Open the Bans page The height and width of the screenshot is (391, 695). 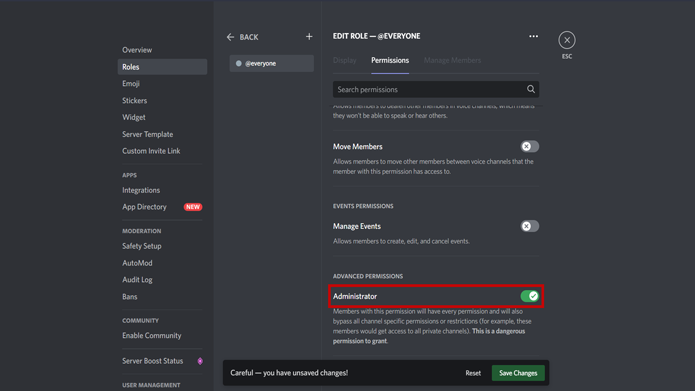point(162,297)
